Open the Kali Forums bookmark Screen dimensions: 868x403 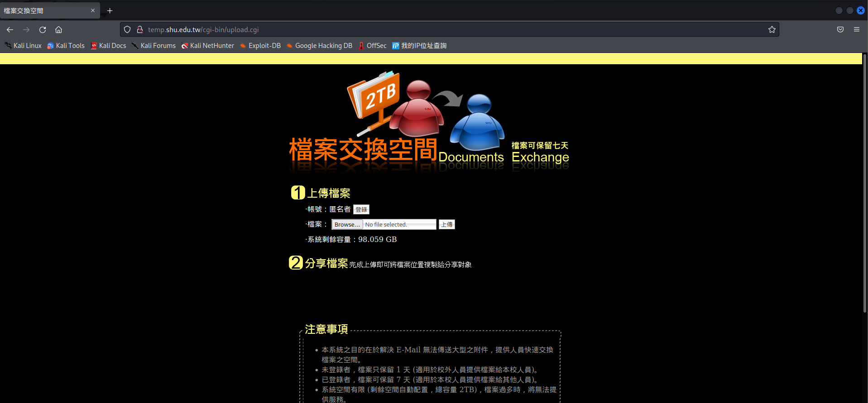(x=153, y=46)
